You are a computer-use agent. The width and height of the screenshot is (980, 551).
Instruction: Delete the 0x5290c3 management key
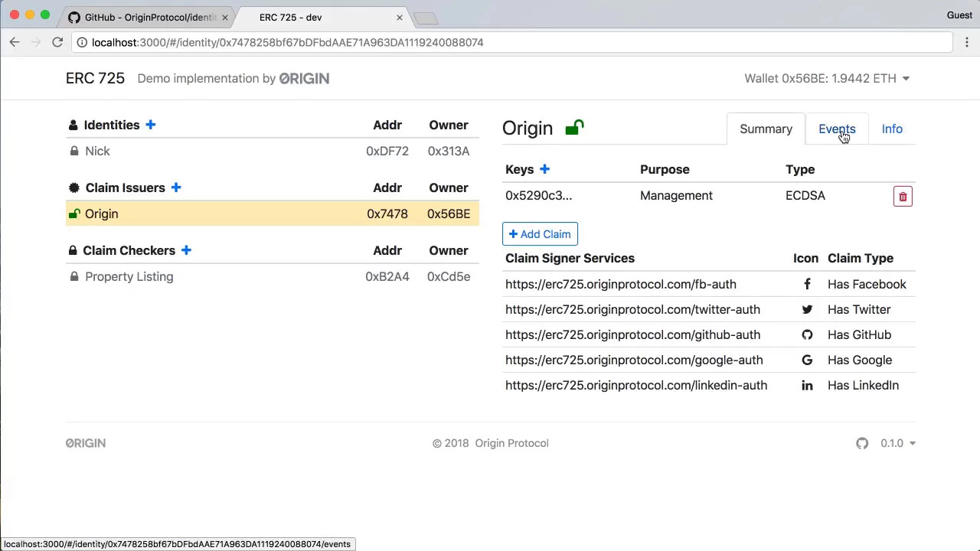click(x=903, y=197)
